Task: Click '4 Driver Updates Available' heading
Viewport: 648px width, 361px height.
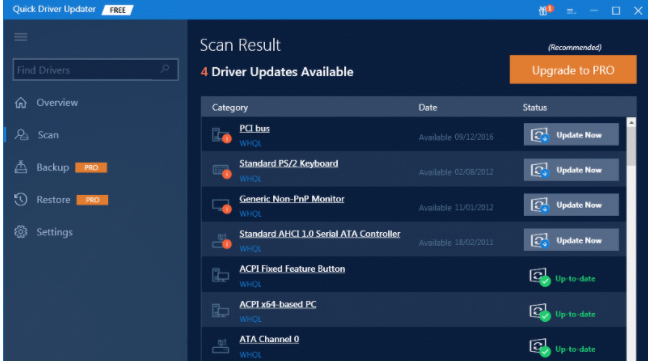Action: [x=277, y=72]
